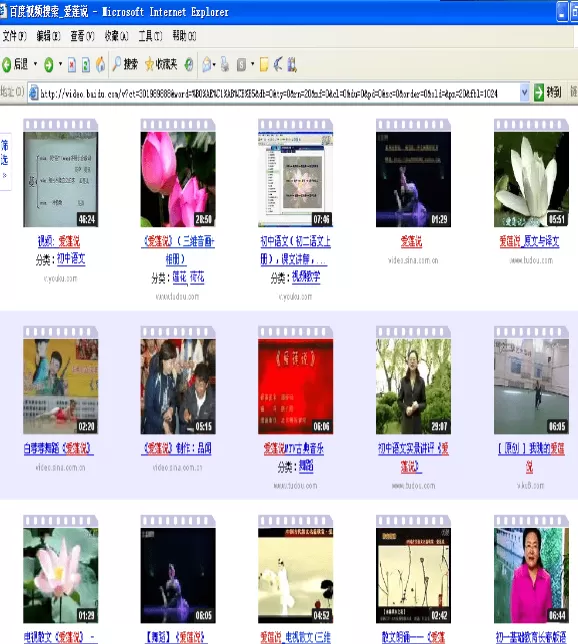Open the Back history dropdown arrow

35,64
